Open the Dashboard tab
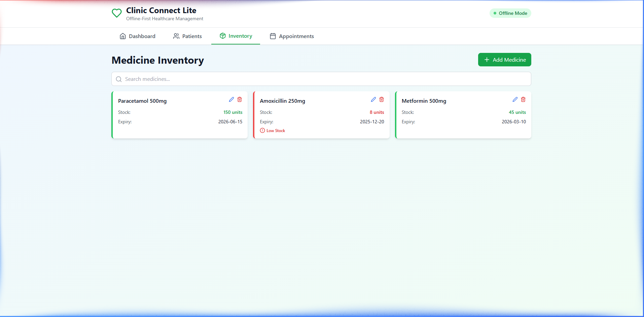 coord(138,36)
